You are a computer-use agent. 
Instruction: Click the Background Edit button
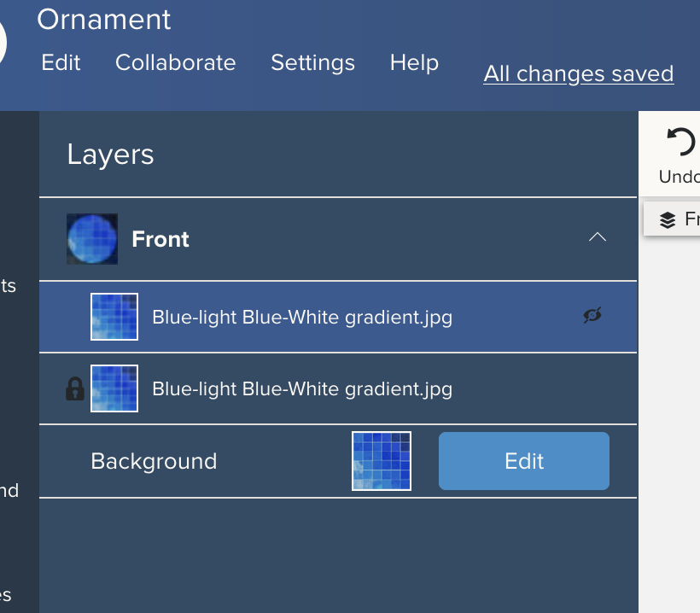tap(524, 461)
